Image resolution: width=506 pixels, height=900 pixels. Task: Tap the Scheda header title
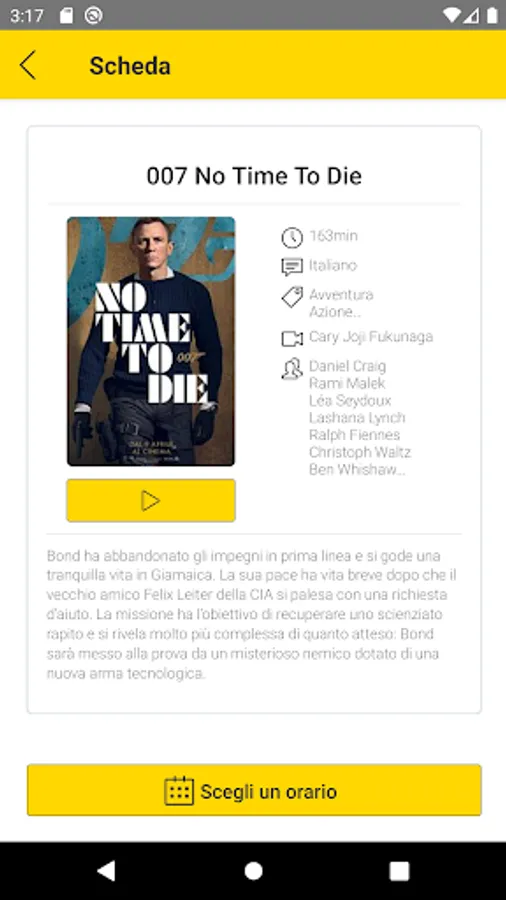tap(130, 65)
